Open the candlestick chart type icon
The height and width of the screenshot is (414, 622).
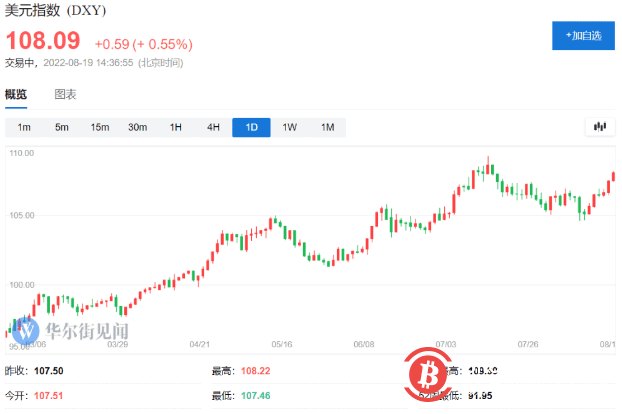point(600,127)
